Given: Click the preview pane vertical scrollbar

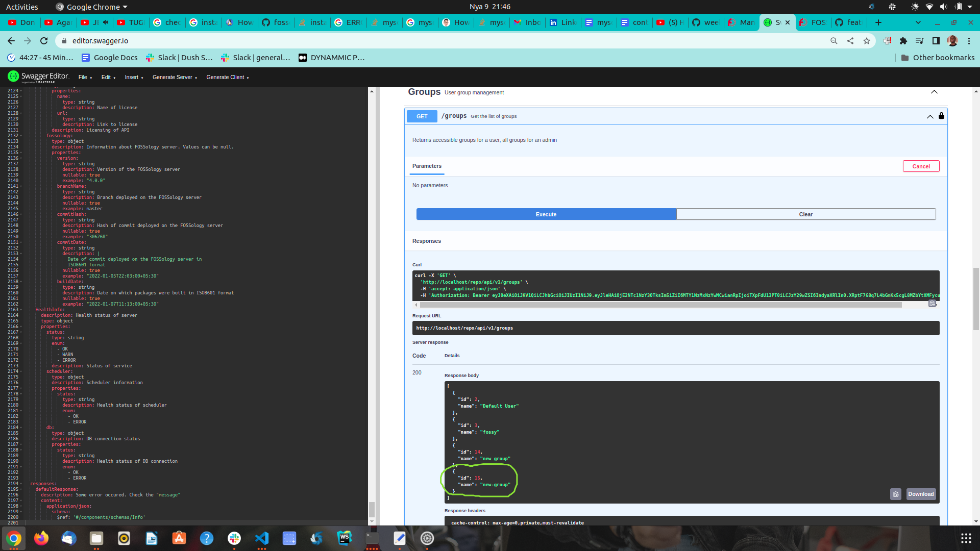Looking at the screenshot, I should pos(976,299).
